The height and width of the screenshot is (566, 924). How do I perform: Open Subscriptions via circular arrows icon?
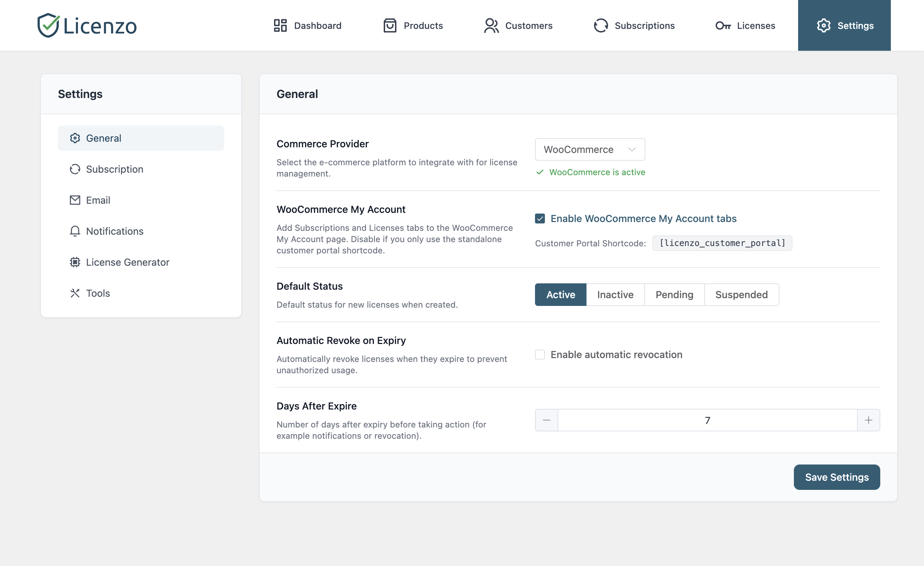tap(600, 25)
